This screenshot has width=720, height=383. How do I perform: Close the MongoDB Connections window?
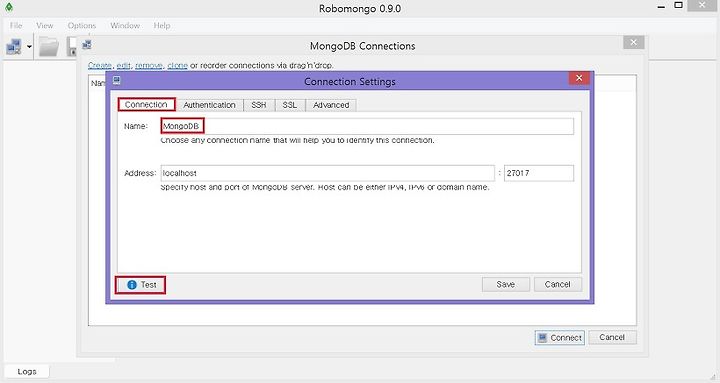click(x=634, y=42)
